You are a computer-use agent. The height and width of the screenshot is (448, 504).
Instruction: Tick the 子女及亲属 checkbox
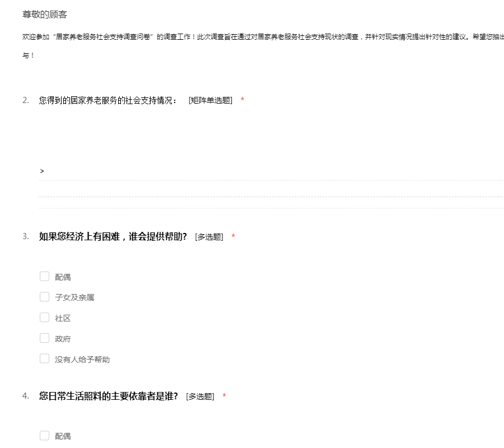[45, 297]
